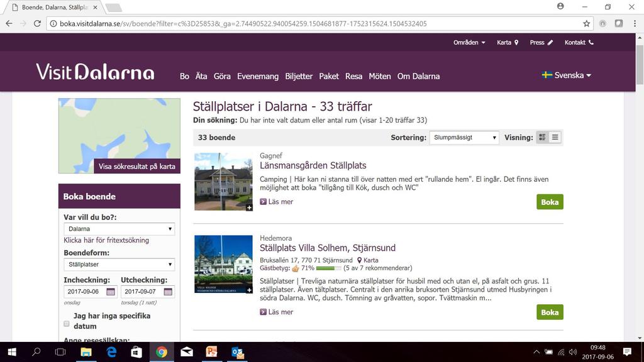Click the volume speaker tray icon
Screen dimensions: 644x362
click(573, 352)
